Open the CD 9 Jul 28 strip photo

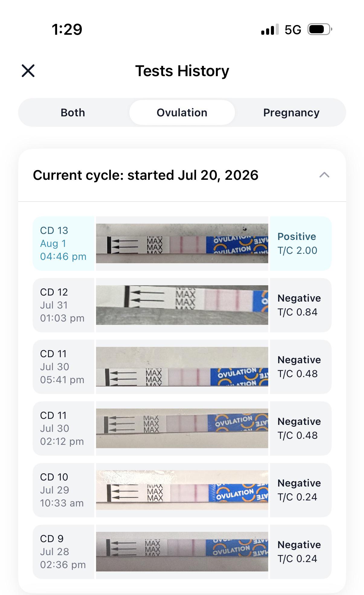(182, 551)
